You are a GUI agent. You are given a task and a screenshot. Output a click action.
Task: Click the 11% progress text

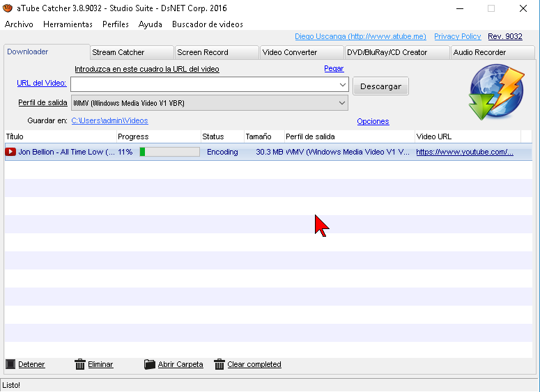125,152
